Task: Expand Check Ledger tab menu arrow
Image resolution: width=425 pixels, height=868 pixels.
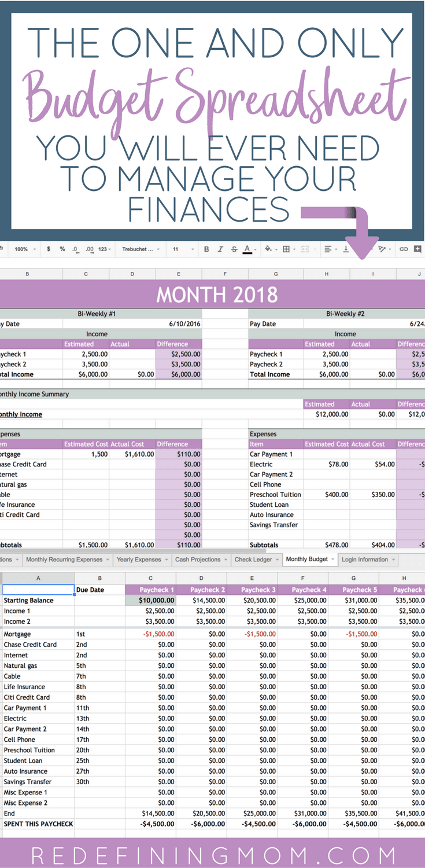Action: 278,560
